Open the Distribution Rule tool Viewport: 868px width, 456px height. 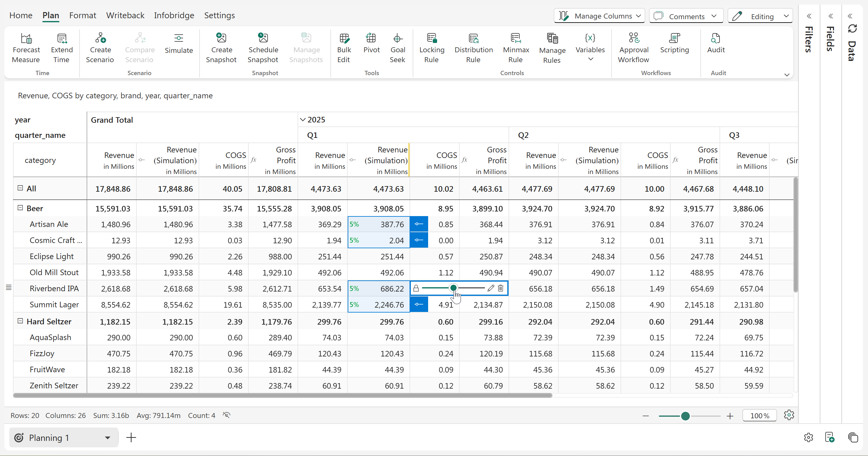point(473,38)
